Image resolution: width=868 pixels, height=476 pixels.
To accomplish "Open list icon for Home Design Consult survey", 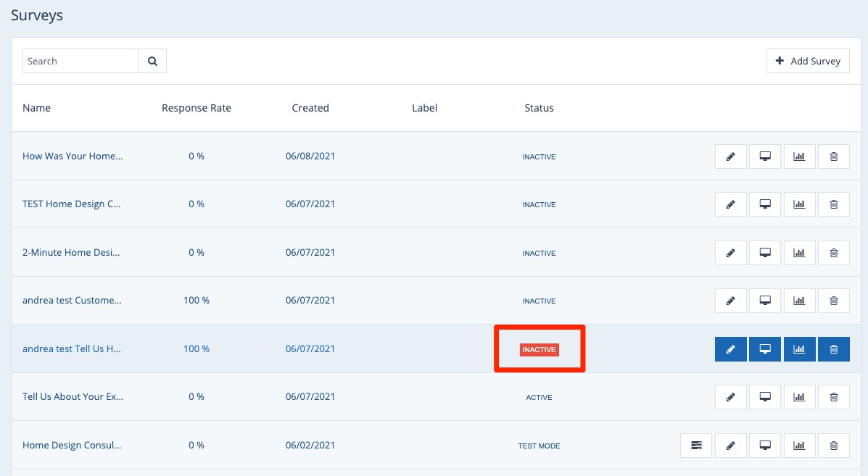I will 696,446.
